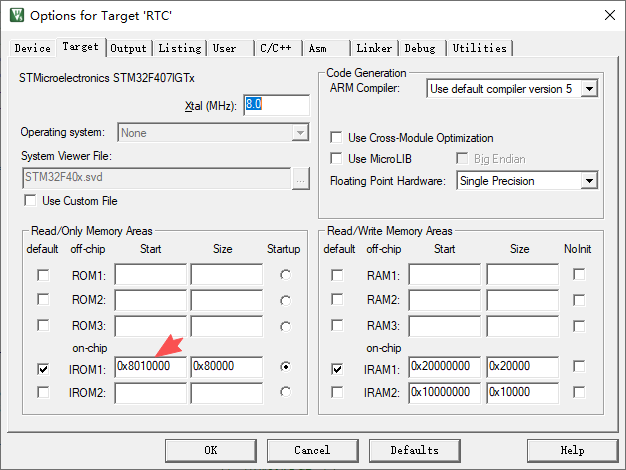Click the Keil uVision icon in title bar
Image resolution: width=626 pixels, height=470 pixels.
(16, 15)
